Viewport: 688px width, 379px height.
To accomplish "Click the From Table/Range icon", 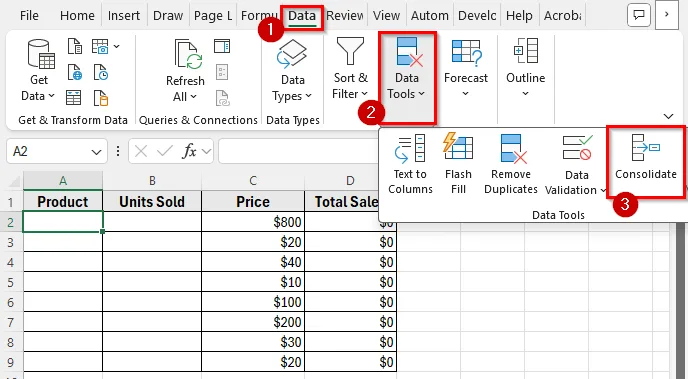I will pos(73,98).
